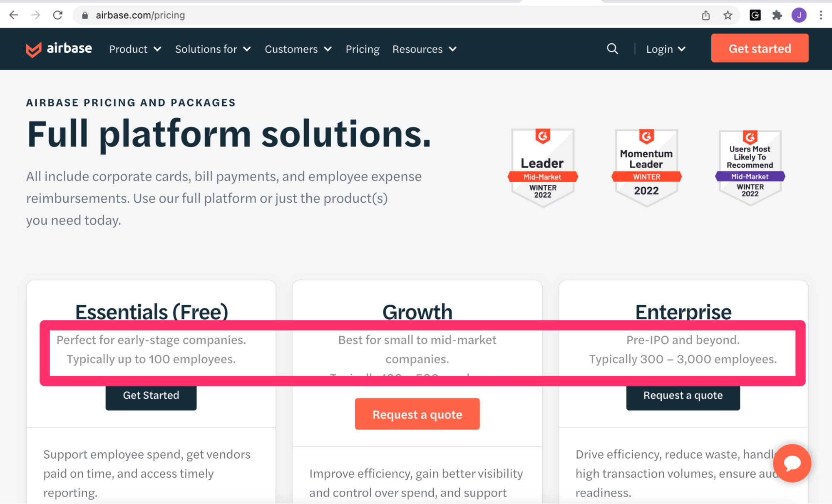Request a quote for the Growth plan
This screenshot has height=504, width=832.
coord(417,414)
